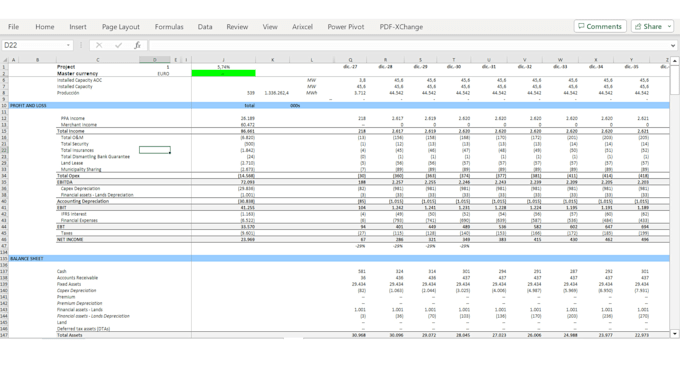This screenshot has width=680, height=383.
Task: Select column K header
Action: 272,60
